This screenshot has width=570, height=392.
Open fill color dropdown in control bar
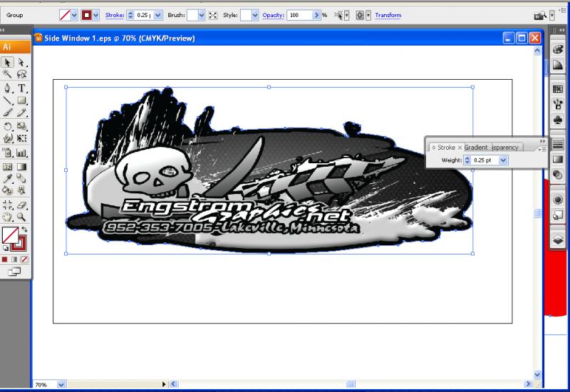pyautogui.click(x=75, y=15)
